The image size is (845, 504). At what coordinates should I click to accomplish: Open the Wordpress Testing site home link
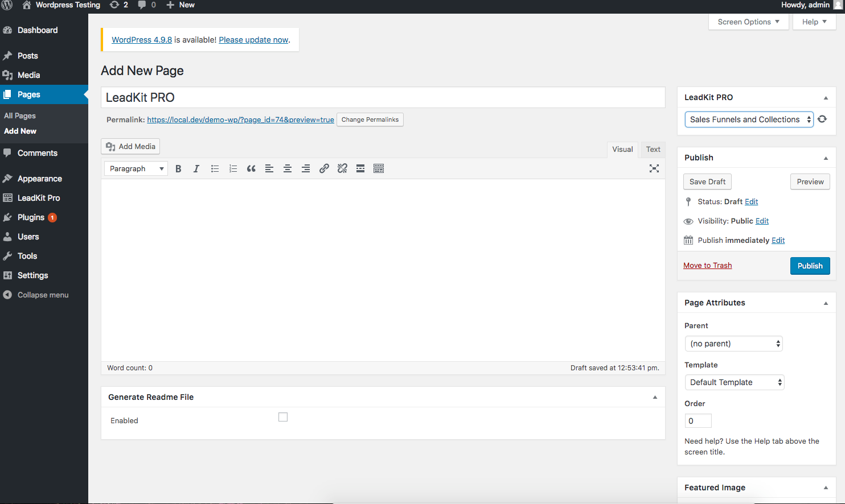pos(61,5)
